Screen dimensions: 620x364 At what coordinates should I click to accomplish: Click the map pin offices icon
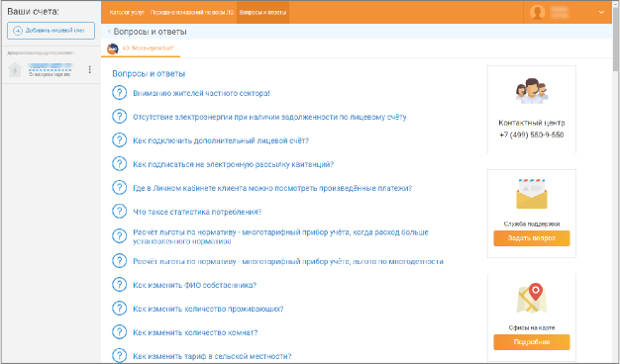532,298
